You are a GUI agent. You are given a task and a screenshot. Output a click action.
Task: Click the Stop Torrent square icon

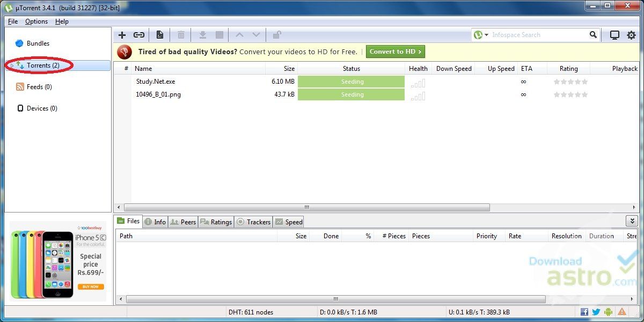(219, 35)
